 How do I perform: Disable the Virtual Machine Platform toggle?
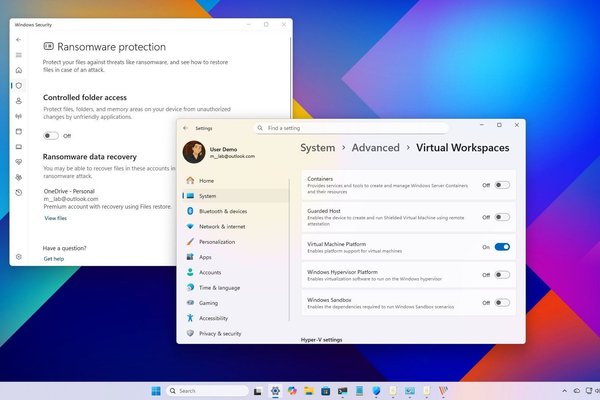click(502, 247)
